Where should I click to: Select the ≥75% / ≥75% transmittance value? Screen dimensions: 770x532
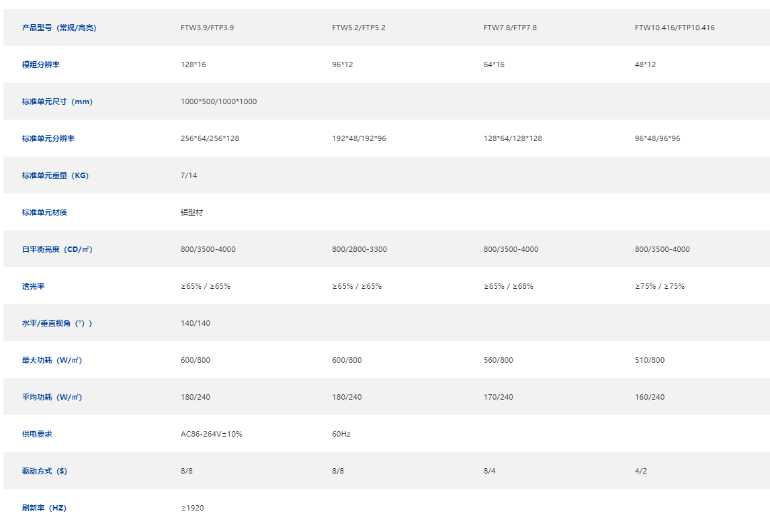660,286
